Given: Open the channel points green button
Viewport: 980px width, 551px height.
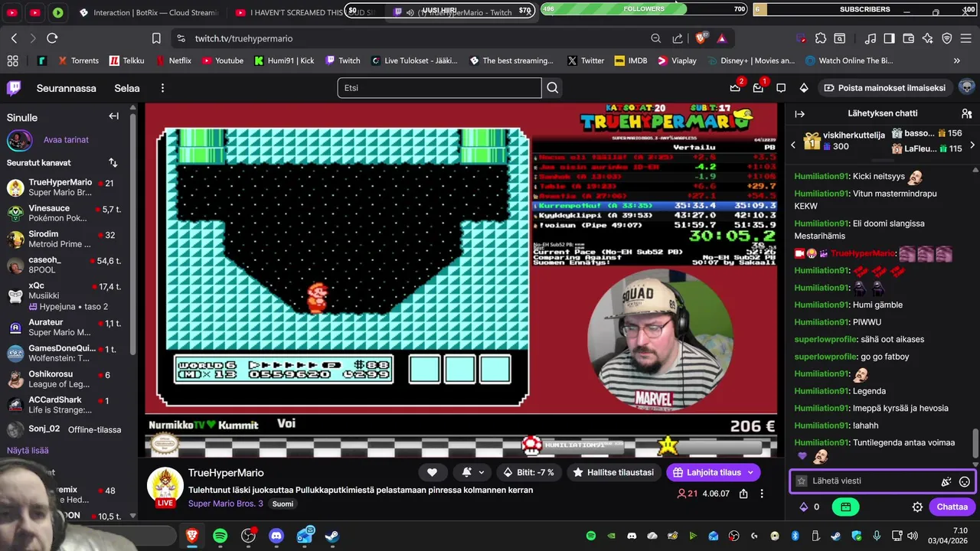Looking at the screenshot, I should pyautogui.click(x=845, y=507).
